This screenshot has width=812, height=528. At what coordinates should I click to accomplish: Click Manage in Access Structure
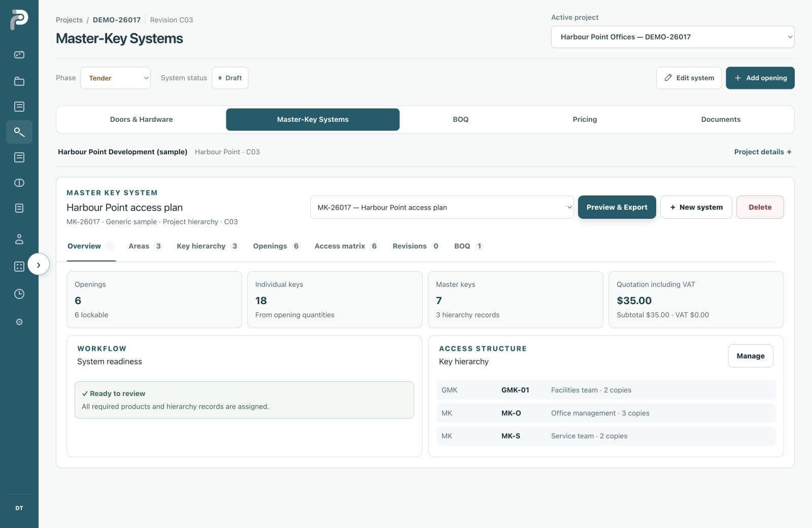point(750,356)
